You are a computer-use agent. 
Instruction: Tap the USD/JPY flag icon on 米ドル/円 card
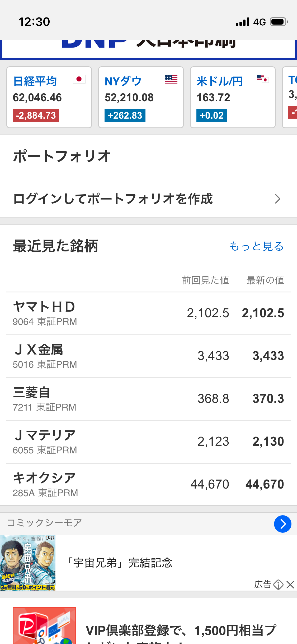coord(263,79)
